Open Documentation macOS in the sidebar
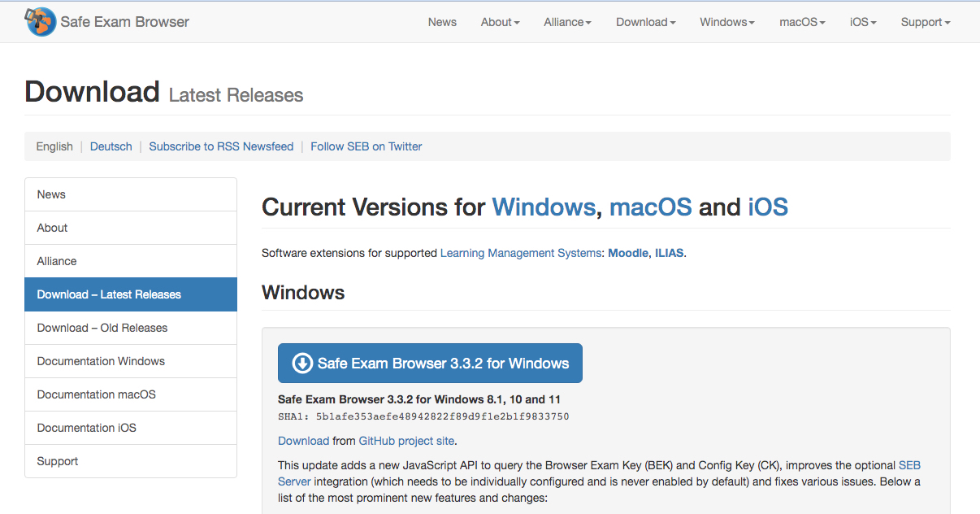 [96, 394]
